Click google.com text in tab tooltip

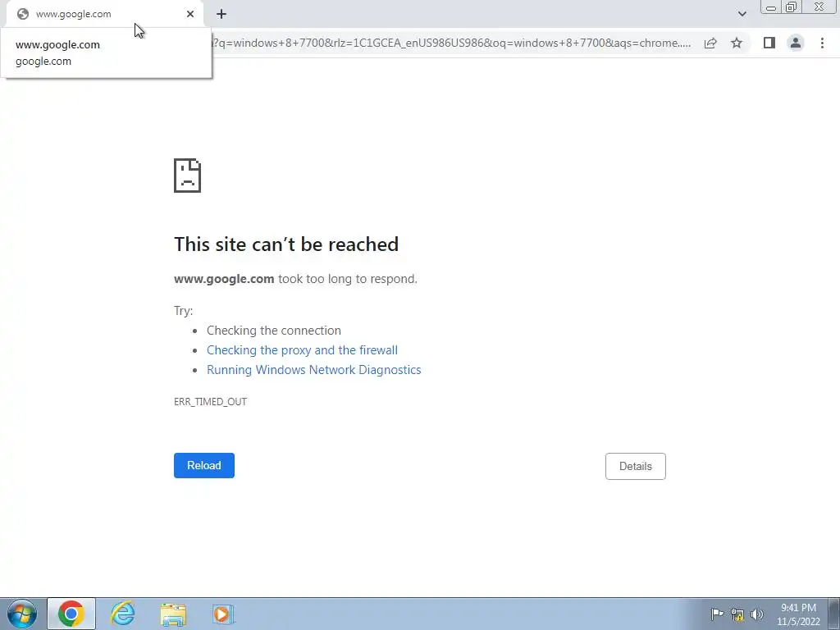click(43, 61)
